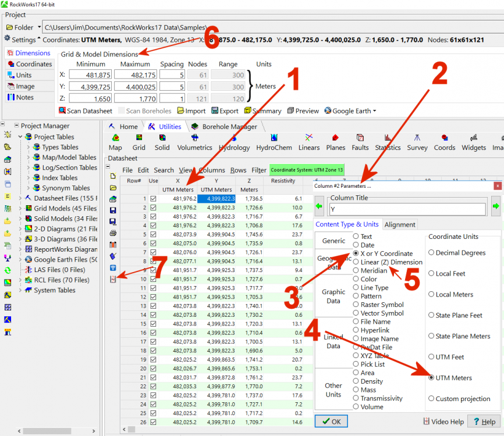This screenshot has height=436, width=504.
Task: Click the print datasheet icon
Action: (113, 233)
